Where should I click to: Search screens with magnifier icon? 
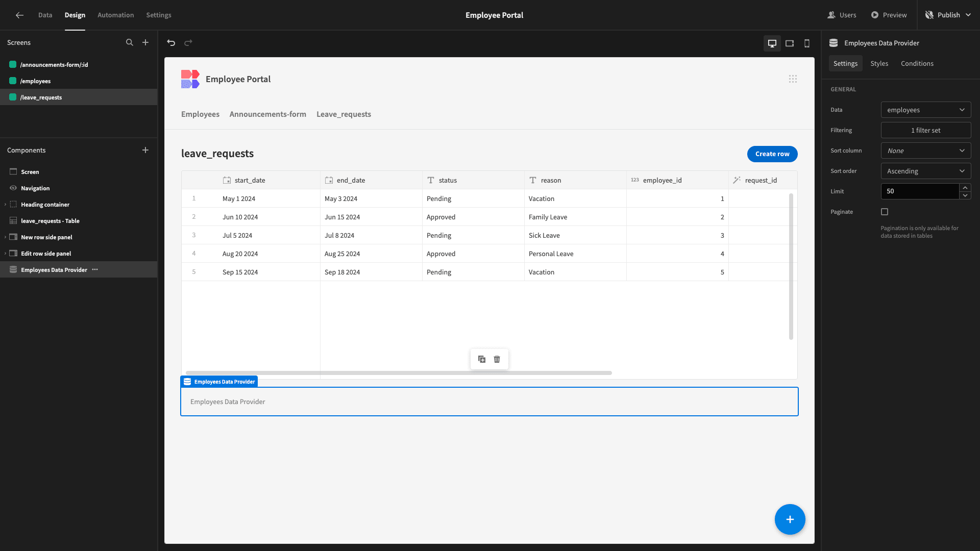click(130, 43)
